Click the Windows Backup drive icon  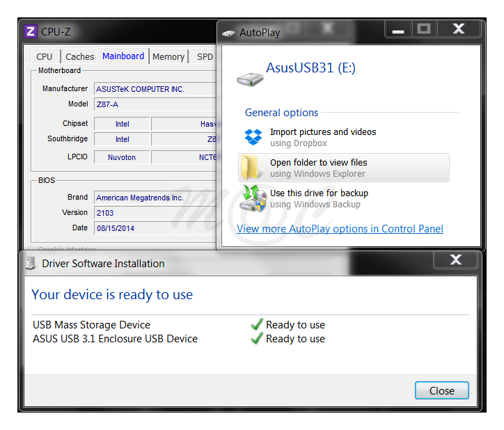pos(253,198)
